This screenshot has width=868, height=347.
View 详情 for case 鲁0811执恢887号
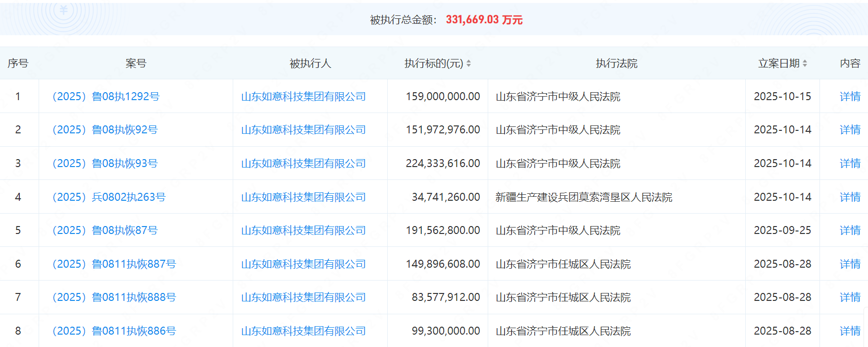coord(850,264)
